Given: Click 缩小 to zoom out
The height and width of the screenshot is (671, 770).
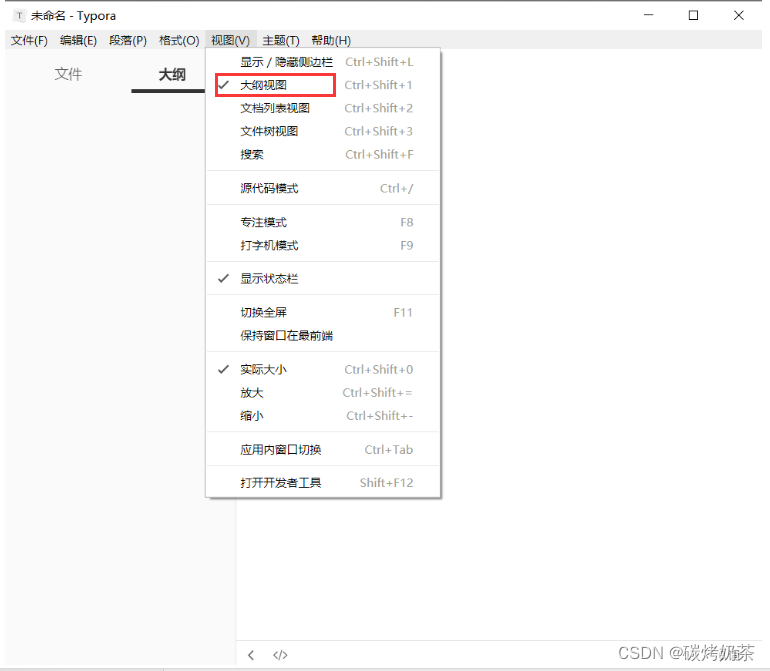Looking at the screenshot, I should (323, 416).
